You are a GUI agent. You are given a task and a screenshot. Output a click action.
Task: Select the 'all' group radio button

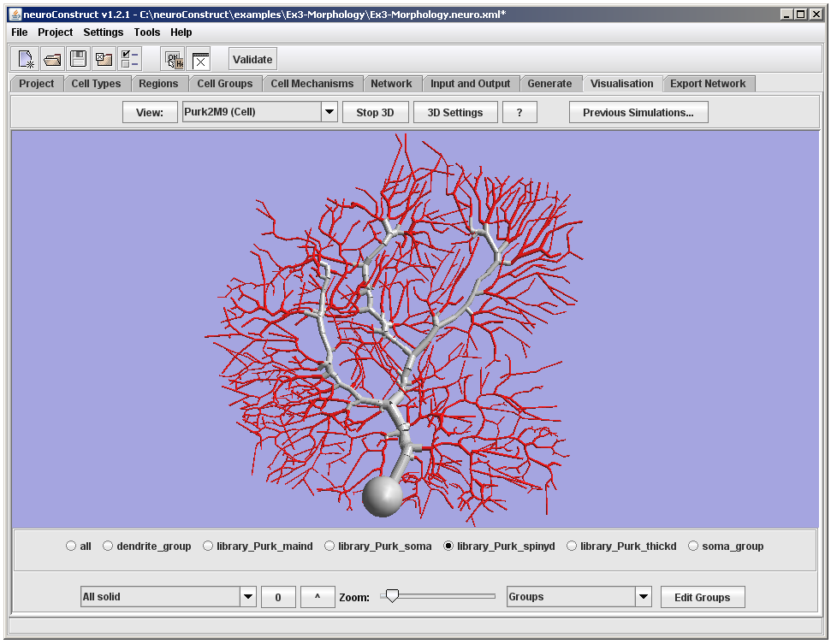point(71,547)
